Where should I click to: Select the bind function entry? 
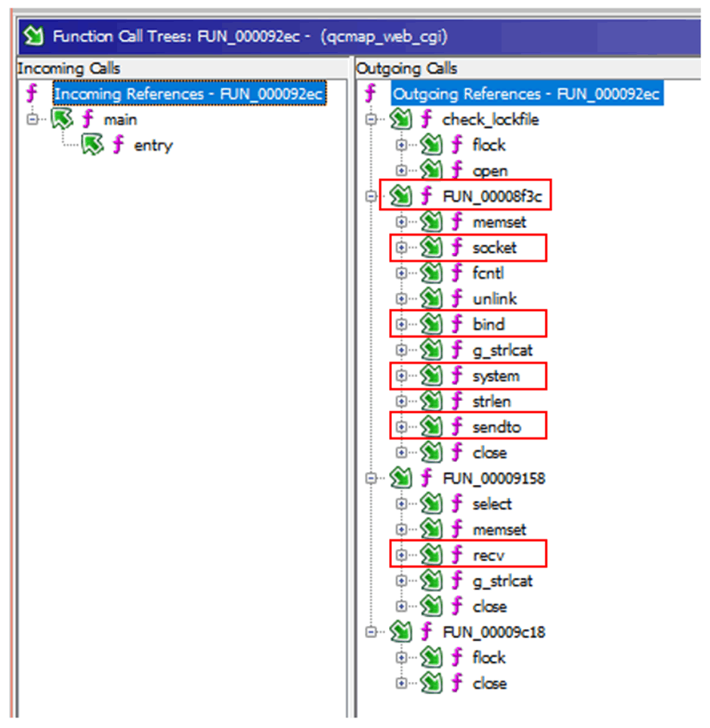click(488, 325)
